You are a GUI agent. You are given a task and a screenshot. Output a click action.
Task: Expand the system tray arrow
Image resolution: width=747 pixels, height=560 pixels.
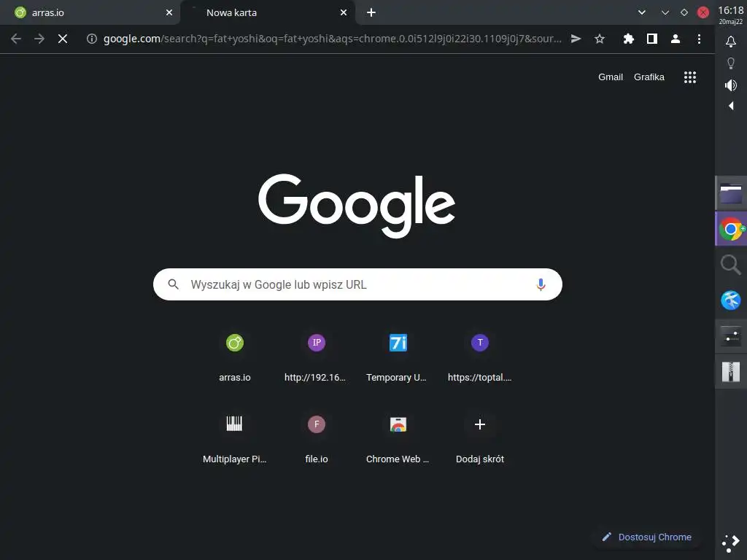tap(731, 106)
